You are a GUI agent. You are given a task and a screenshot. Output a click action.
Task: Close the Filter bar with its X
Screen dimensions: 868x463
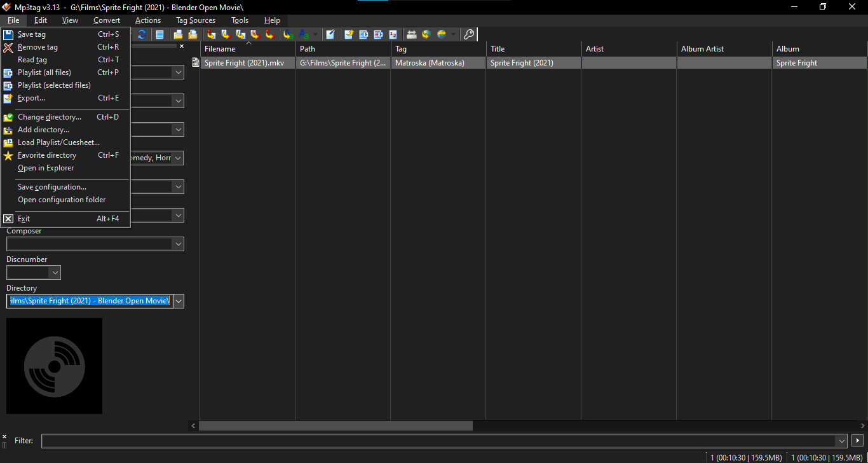pyautogui.click(x=4, y=437)
